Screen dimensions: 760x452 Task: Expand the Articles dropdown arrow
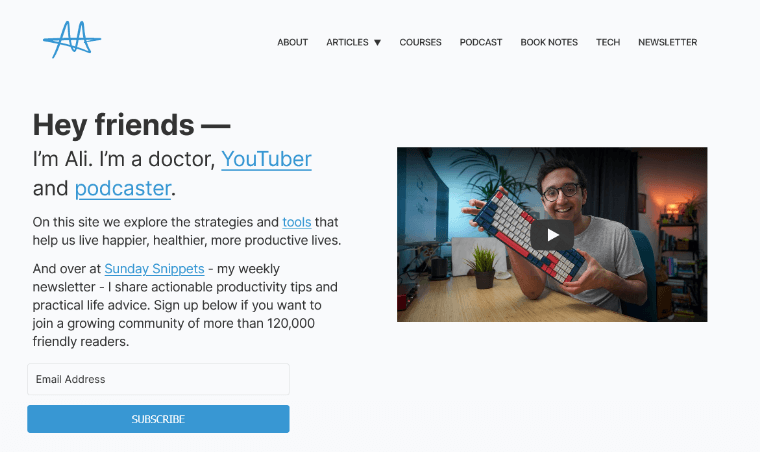pyautogui.click(x=378, y=43)
